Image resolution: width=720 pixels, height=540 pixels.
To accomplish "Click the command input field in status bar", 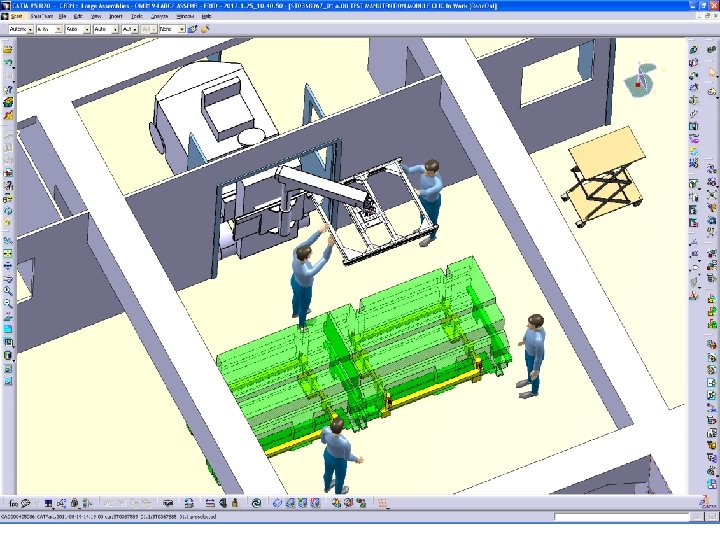I will (622, 517).
